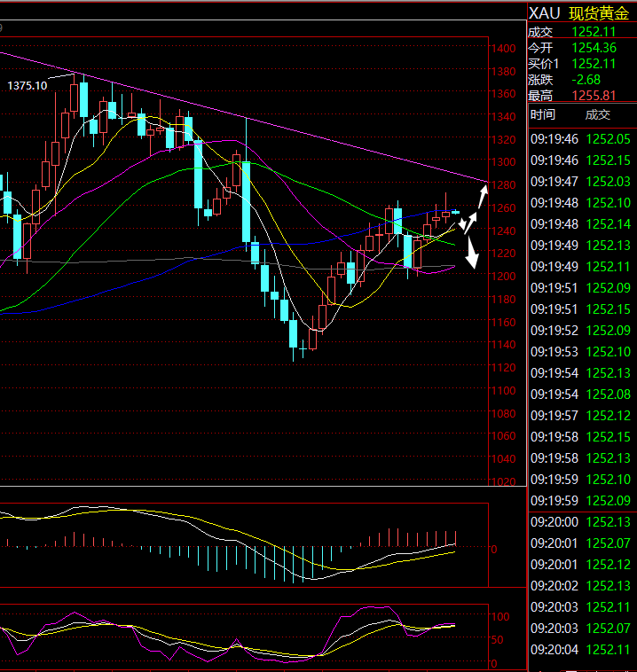The width and height of the screenshot is (637, 672).
Task: Select the 09:20:00 tick row
Action: 580,522
